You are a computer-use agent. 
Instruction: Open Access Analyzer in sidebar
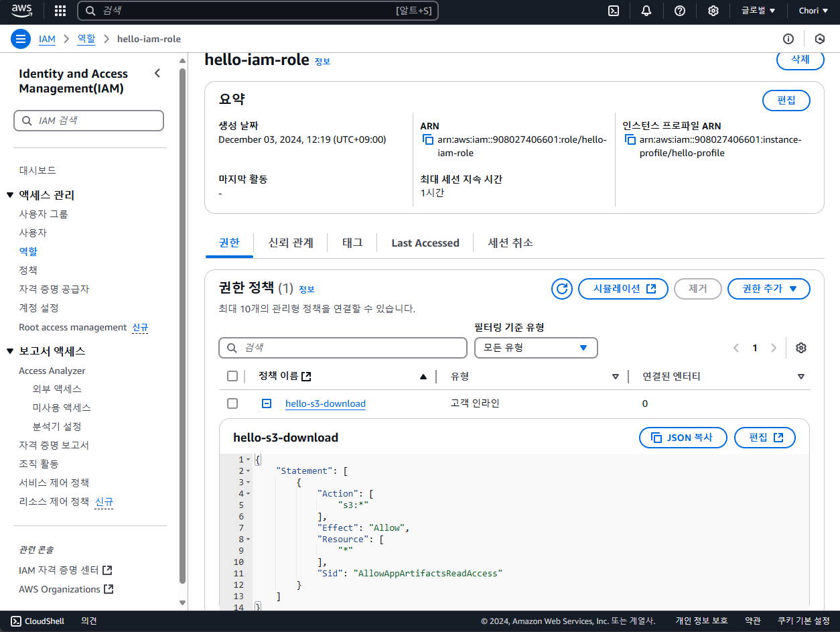pos(52,371)
